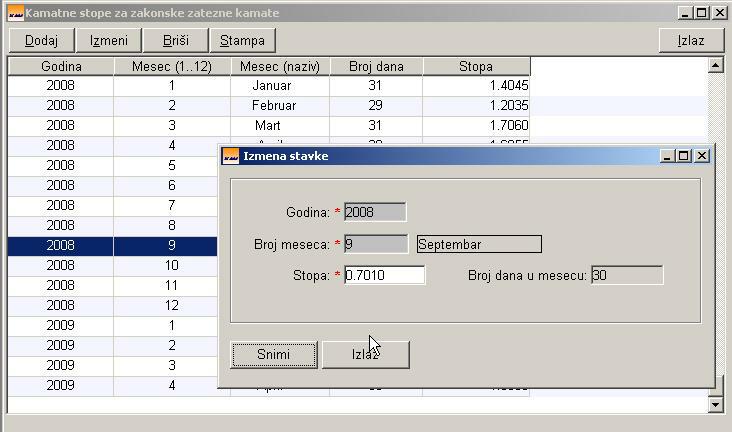Click the Stopa column header

[476, 66]
